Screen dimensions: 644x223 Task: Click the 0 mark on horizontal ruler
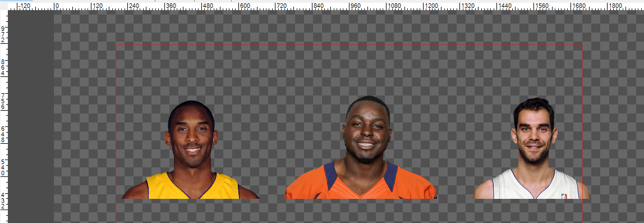pyautogui.click(x=57, y=6)
